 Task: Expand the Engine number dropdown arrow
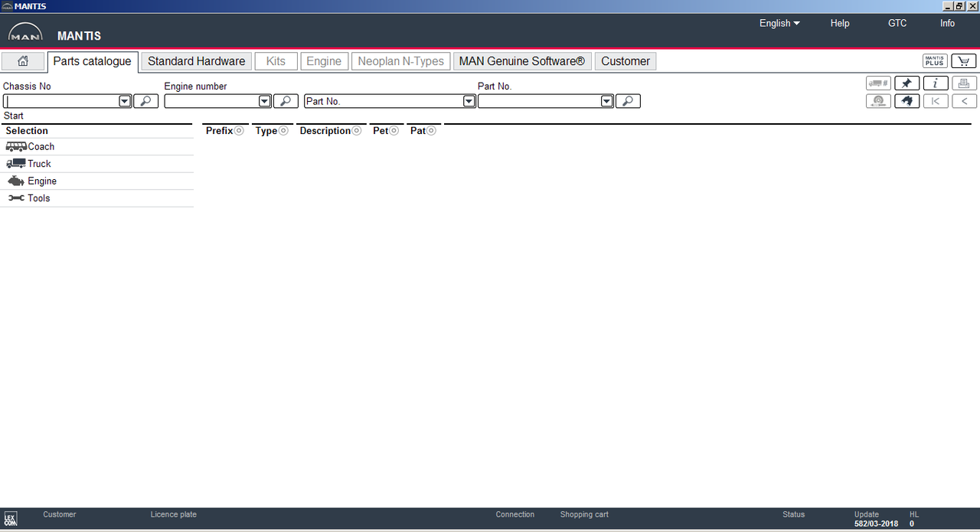(265, 101)
